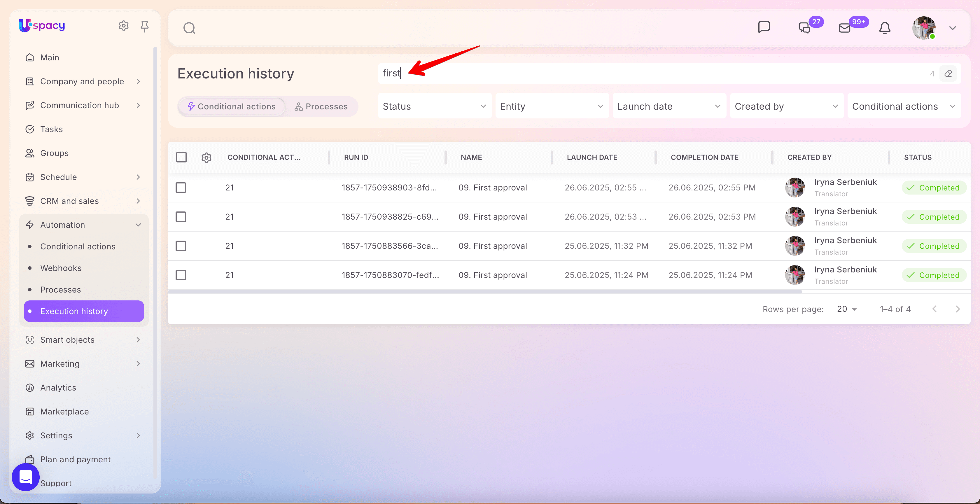Open the Created by filter dropdown
The height and width of the screenshot is (504, 980).
point(786,106)
